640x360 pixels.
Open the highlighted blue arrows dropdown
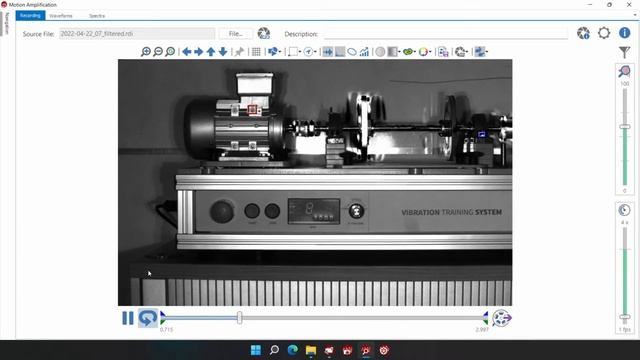tap(481, 52)
